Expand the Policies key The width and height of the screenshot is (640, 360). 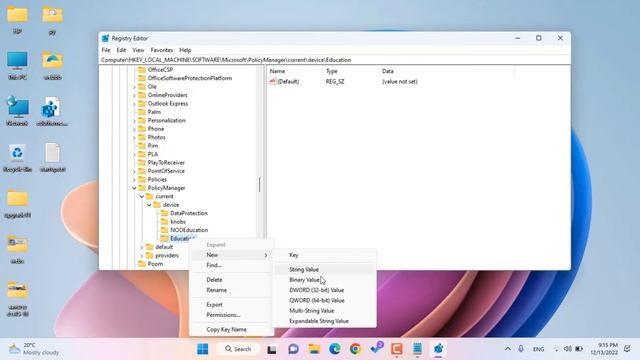134,180
